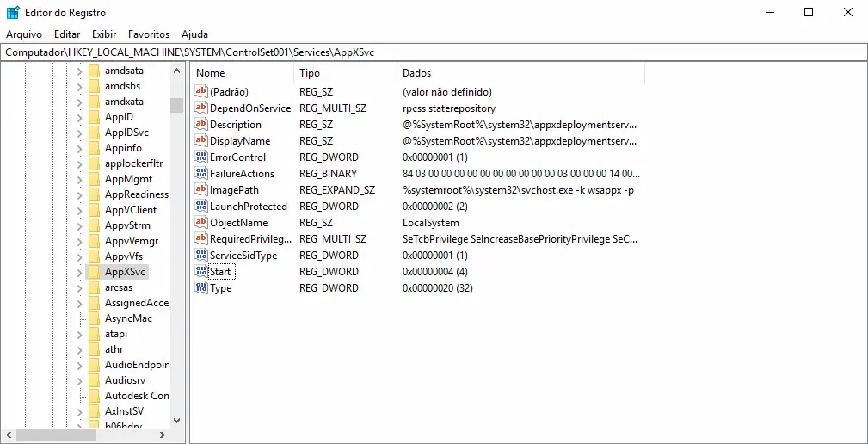Click the registry path address bar
This screenshot has width=868, height=444.
tap(434, 52)
